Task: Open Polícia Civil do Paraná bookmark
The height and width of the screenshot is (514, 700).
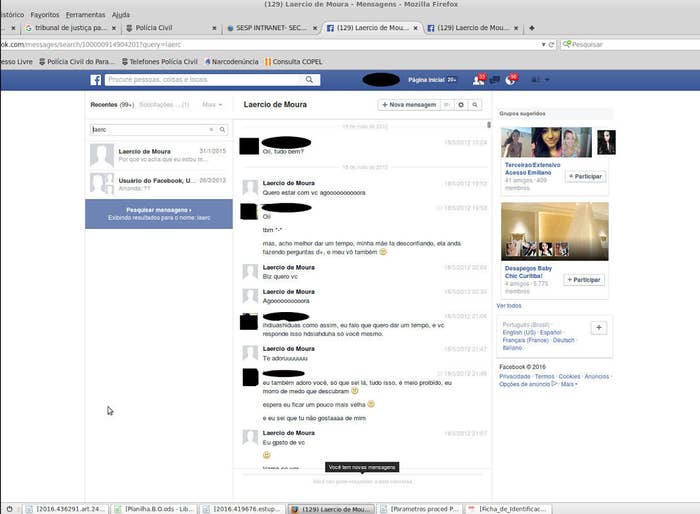Action: (76, 62)
